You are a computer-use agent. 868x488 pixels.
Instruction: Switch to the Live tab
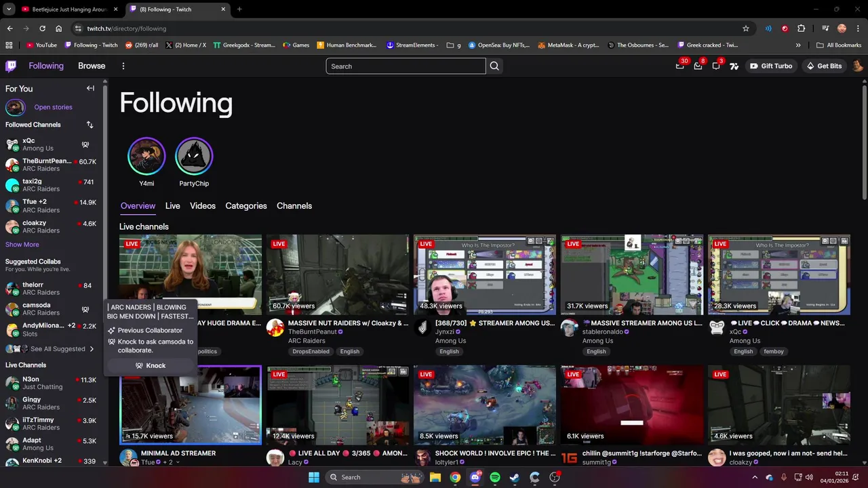[x=173, y=206]
